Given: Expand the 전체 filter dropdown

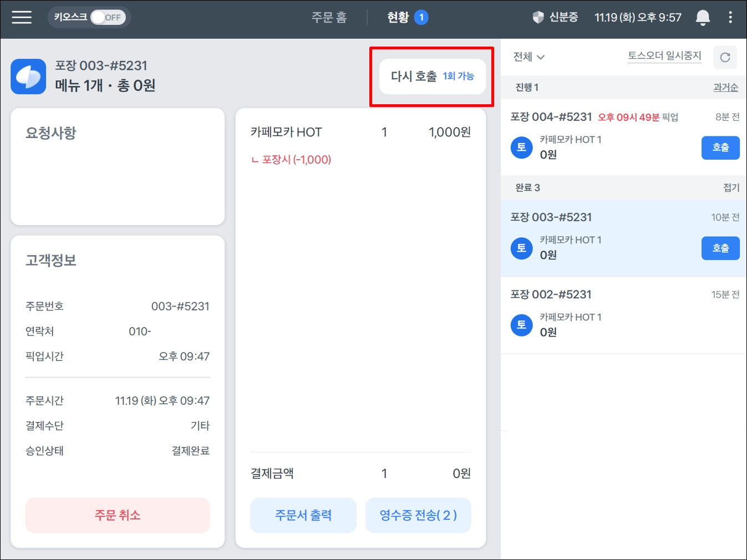Looking at the screenshot, I should tap(529, 57).
